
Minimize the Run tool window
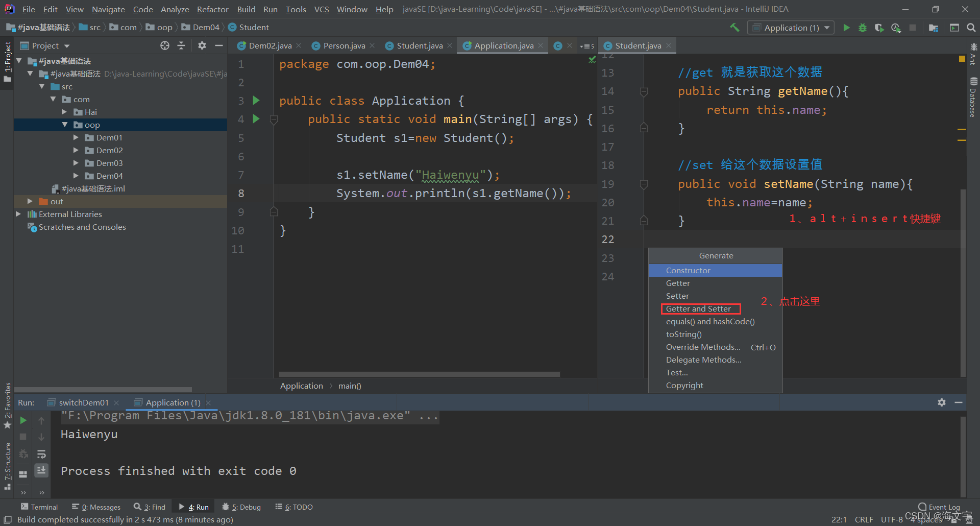click(x=959, y=402)
